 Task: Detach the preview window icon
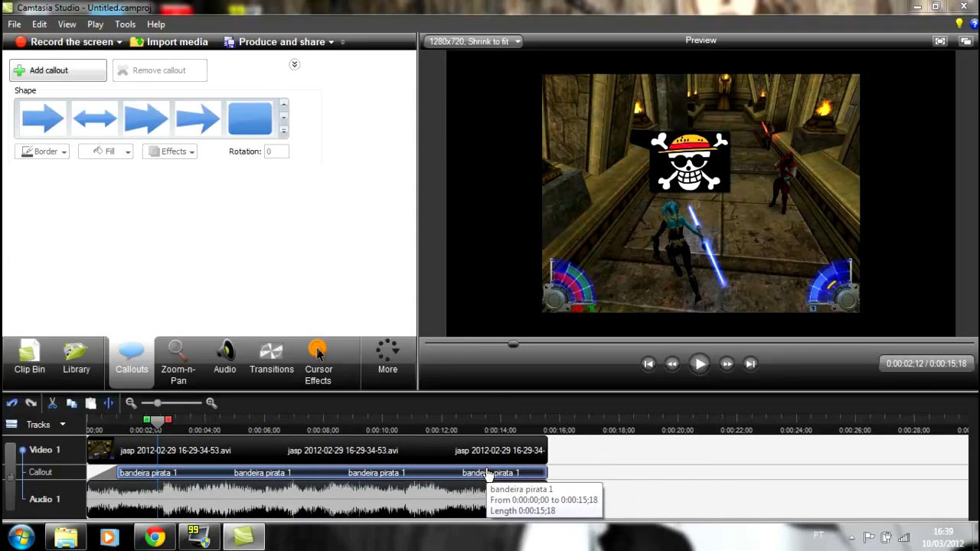[965, 41]
